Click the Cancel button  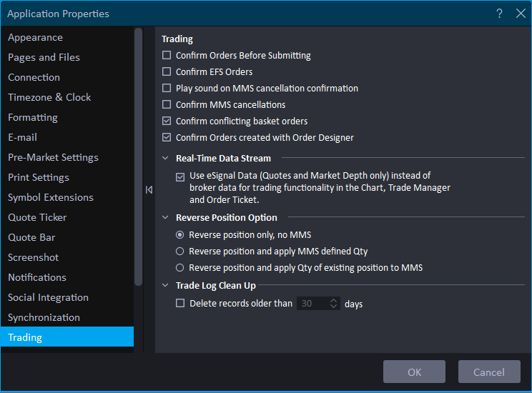[489, 372]
